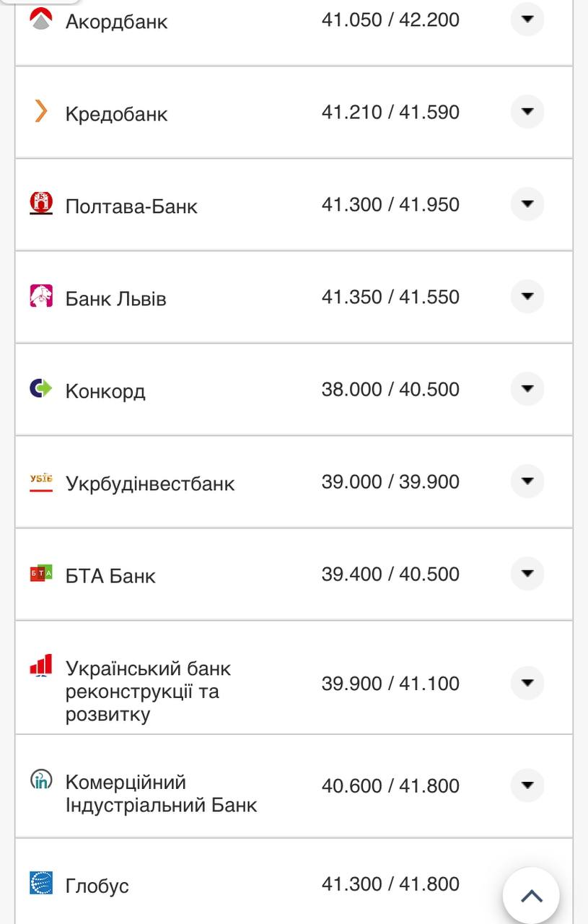588x924 pixels.
Task: Select the Кредобанк orange arrow logo
Action: (x=41, y=112)
